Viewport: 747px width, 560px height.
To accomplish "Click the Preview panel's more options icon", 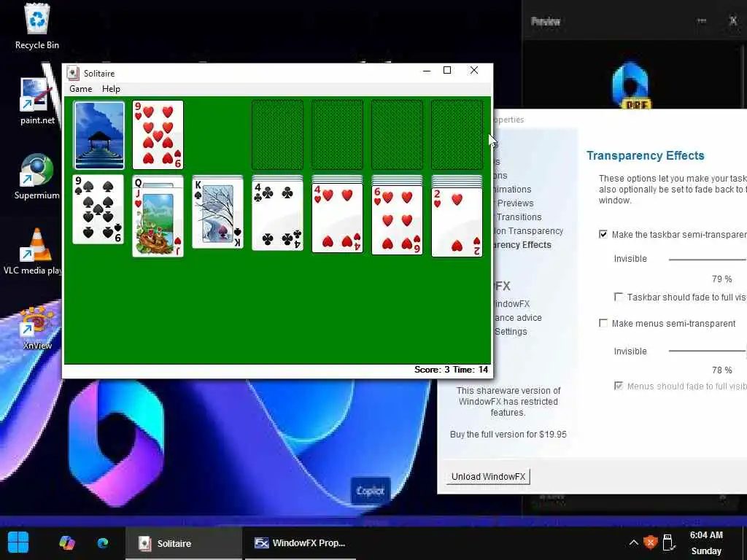I will tap(702, 20).
